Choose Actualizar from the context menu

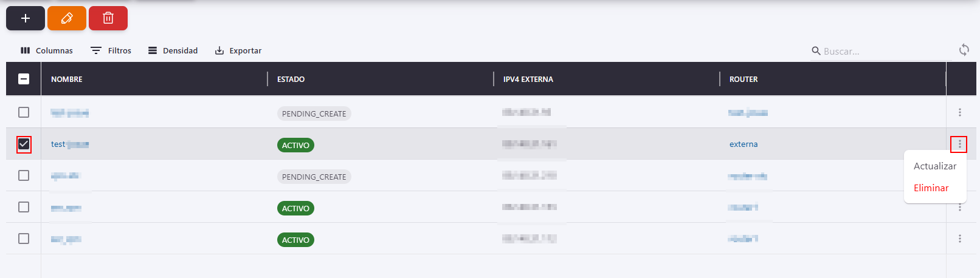(x=935, y=166)
